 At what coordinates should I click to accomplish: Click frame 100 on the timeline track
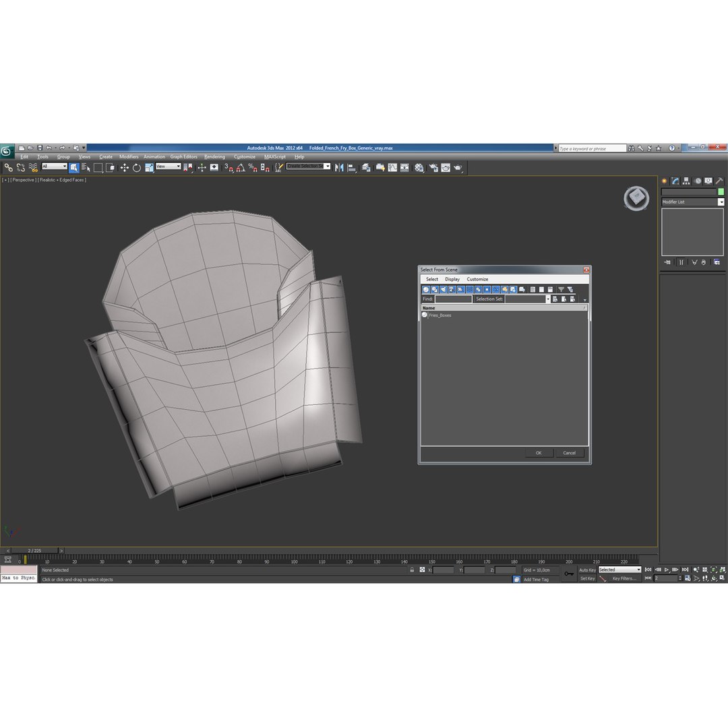(295, 559)
